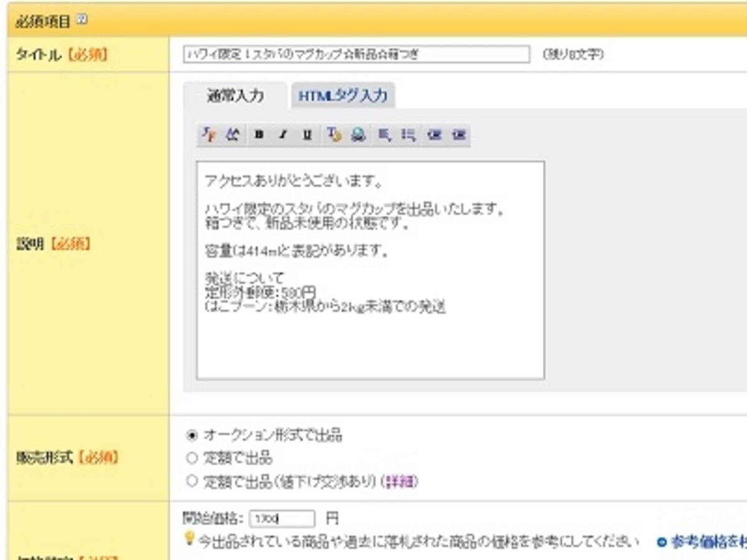Click help icon beside 必須項目 header

tap(82, 19)
